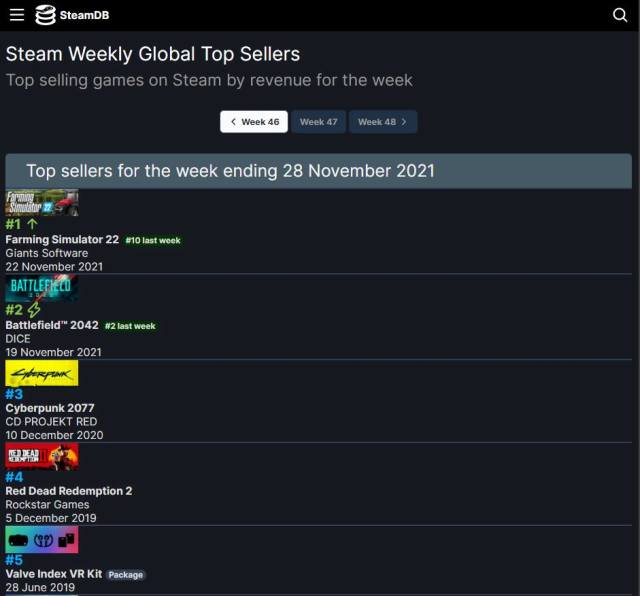Viewport: 640px width, 596px height.
Task: Open the Farming Simulator 22 title link
Action: [62, 240]
